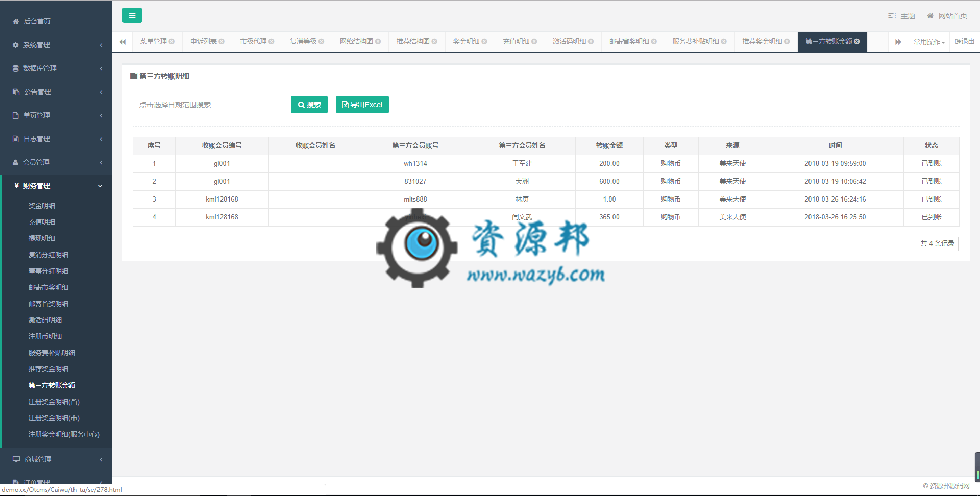Close the 邮寄省奖明细 tab
Viewport: 980px width, 496px height.
pyautogui.click(x=654, y=42)
